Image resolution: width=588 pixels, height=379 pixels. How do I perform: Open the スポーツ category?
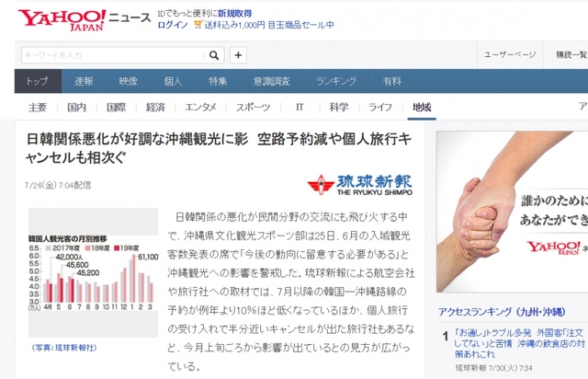click(x=253, y=107)
